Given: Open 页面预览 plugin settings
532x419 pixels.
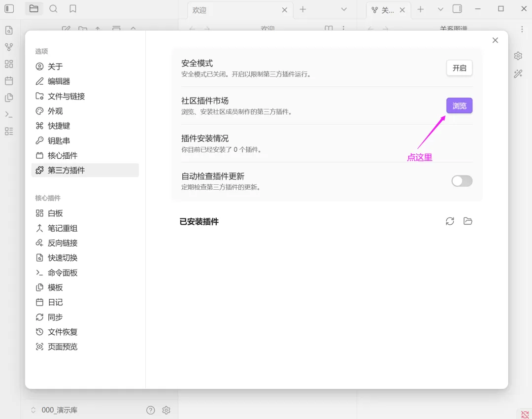Looking at the screenshot, I should coord(85,347).
